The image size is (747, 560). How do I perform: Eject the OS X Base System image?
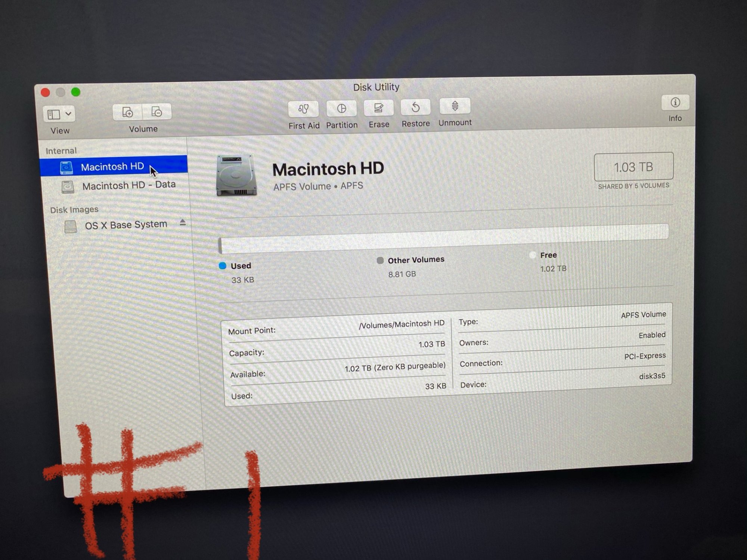(x=183, y=223)
